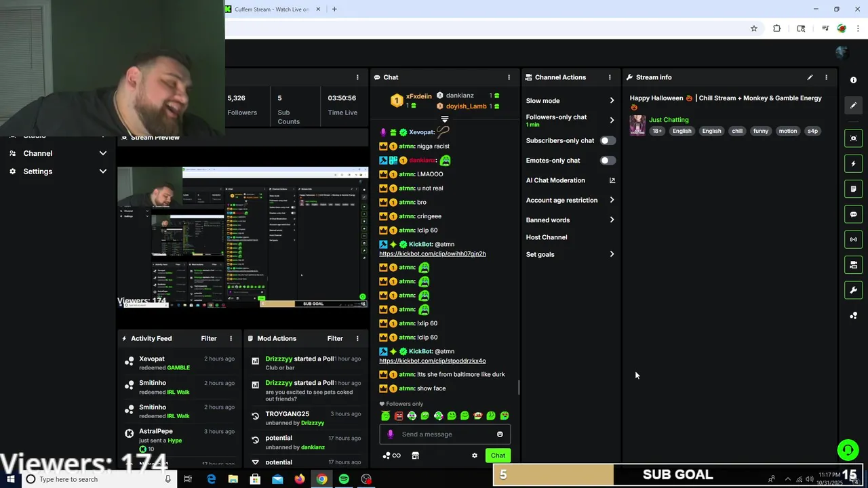Click the purple microphone icon in chat input
Viewport: 868px width, 488px height.
point(390,434)
